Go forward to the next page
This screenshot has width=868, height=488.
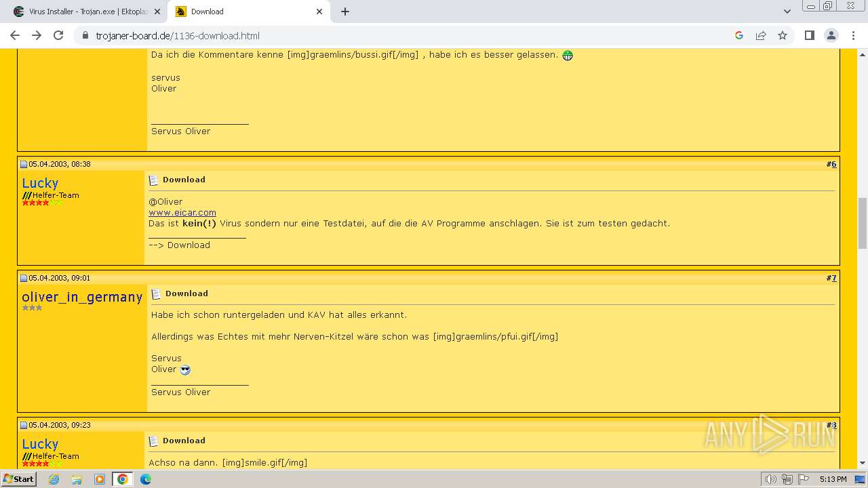pyautogui.click(x=37, y=35)
